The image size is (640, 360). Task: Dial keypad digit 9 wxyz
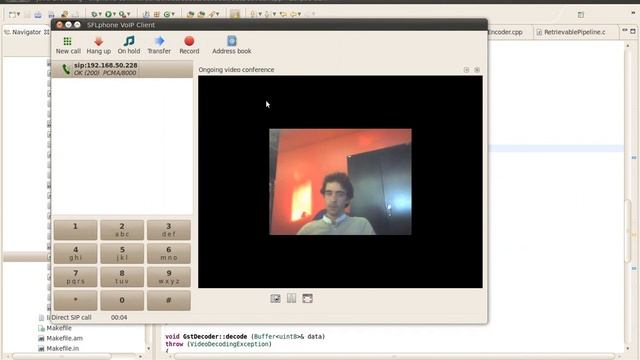pos(169,277)
